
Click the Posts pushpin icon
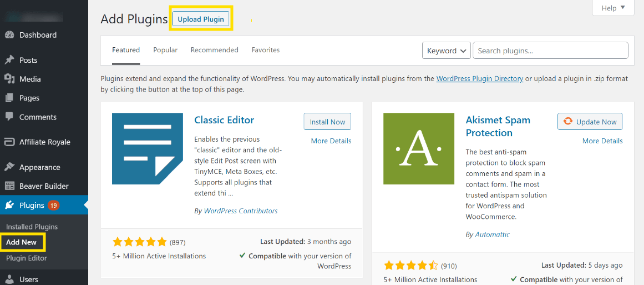(x=9, y=60)
